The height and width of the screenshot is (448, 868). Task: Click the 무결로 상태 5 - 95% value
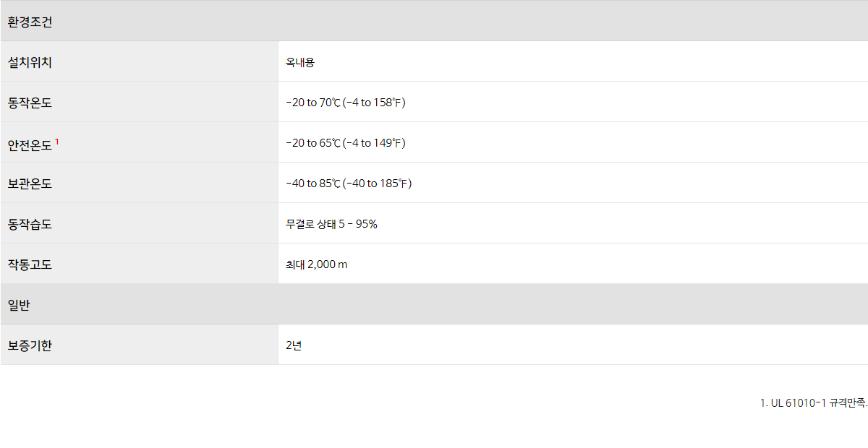331,224
